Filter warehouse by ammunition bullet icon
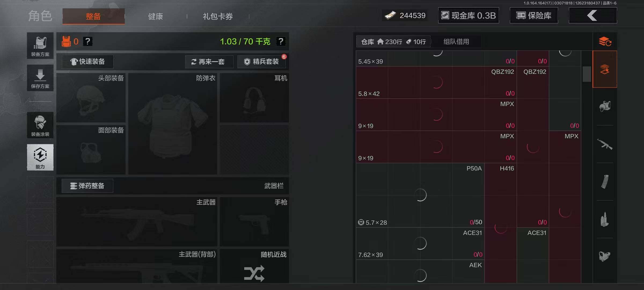The width and height of the screenshot is (644, 290). (605, 219)
